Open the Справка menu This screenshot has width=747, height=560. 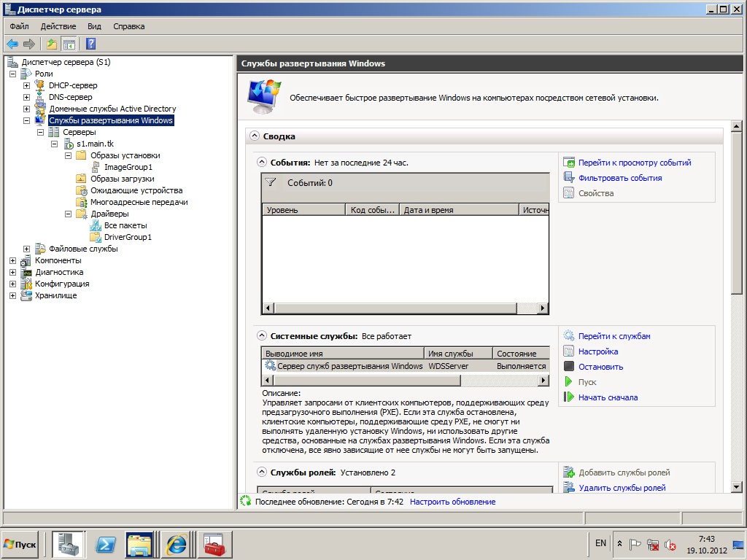tap(128, 26)
